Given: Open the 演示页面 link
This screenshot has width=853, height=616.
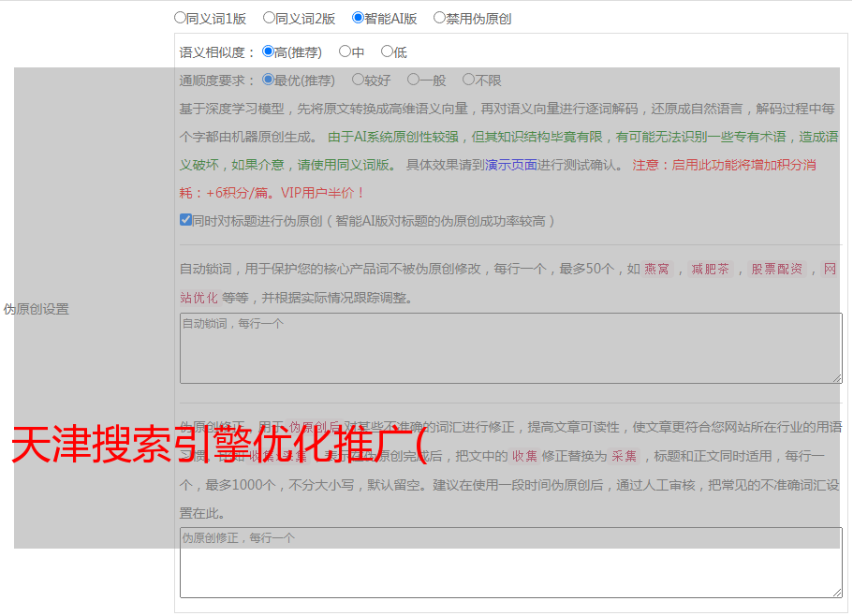Looking at the screenshot, I should 510,165.
